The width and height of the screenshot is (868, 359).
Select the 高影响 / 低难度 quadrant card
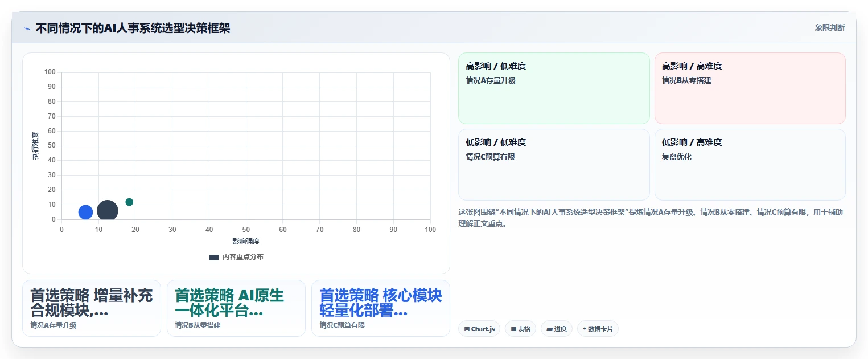[554, 88]
